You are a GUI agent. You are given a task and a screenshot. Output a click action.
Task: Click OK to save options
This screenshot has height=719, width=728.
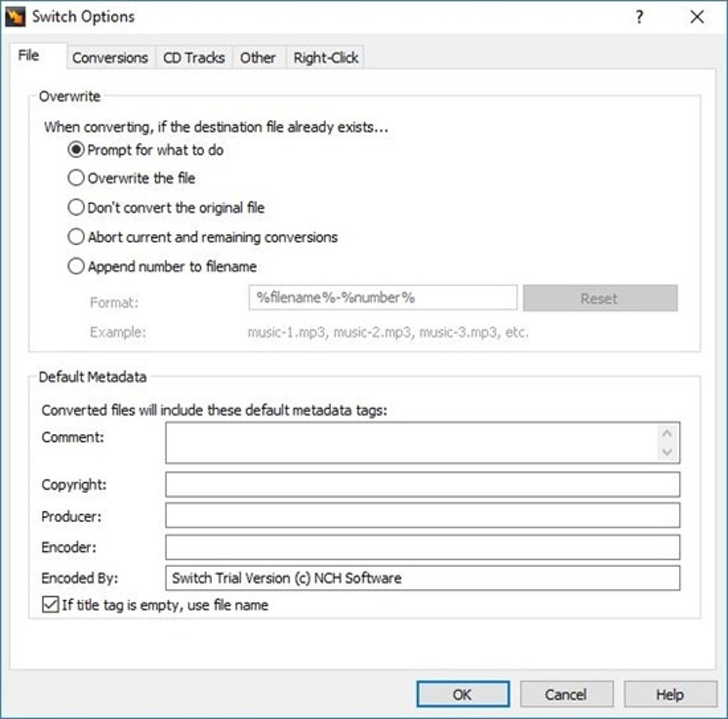click(x=462, y=693)
